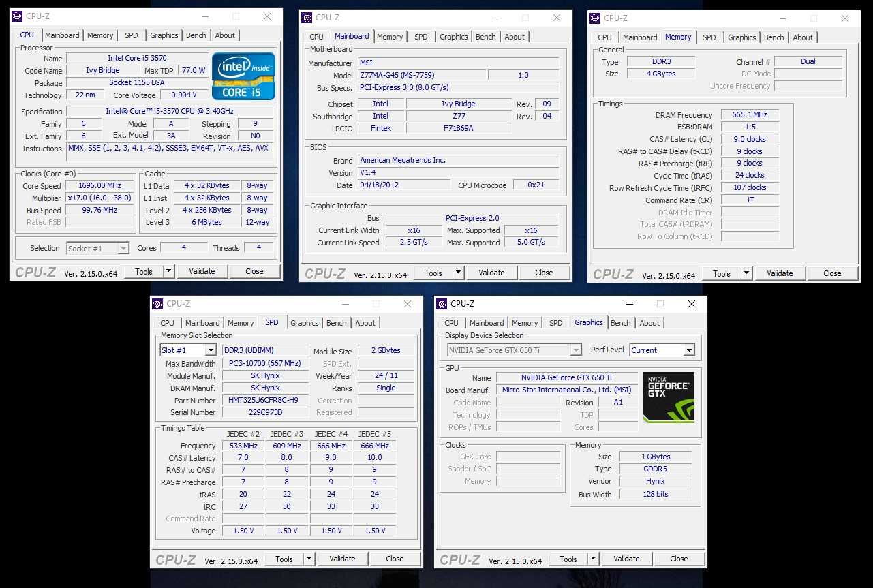Open SPD tab in Memory window

709,37
